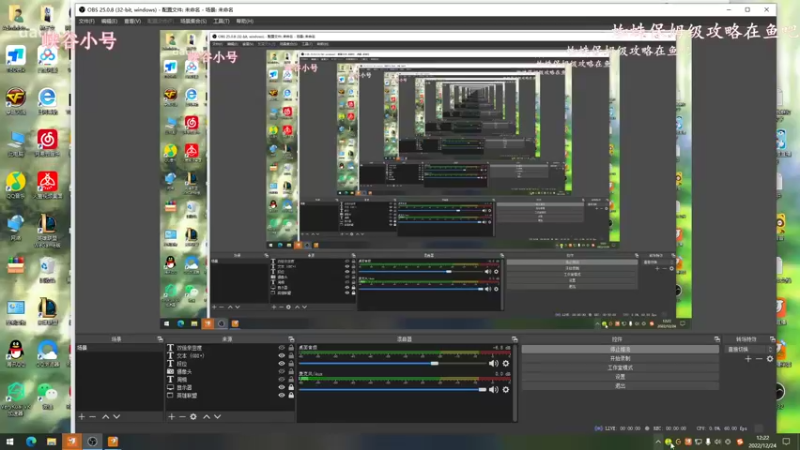Move source down in Sources panel
Viewport: 800px width, 450px height.
pos(218,417)
